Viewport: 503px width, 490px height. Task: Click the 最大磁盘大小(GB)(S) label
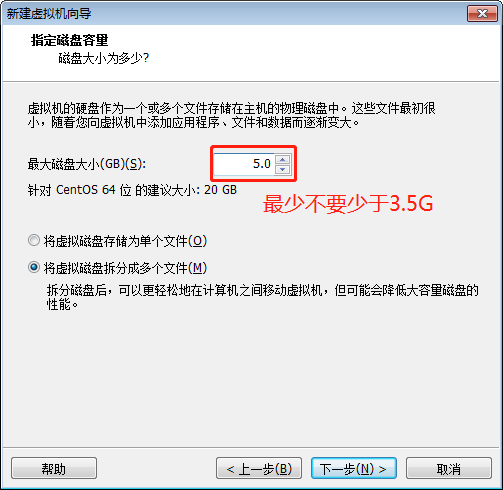(x=87, y=164)
